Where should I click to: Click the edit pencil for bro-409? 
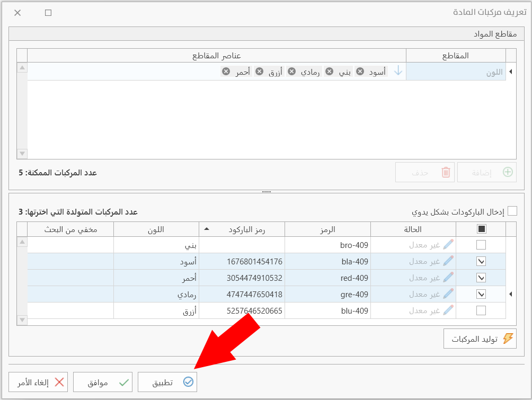pos(448,245)
